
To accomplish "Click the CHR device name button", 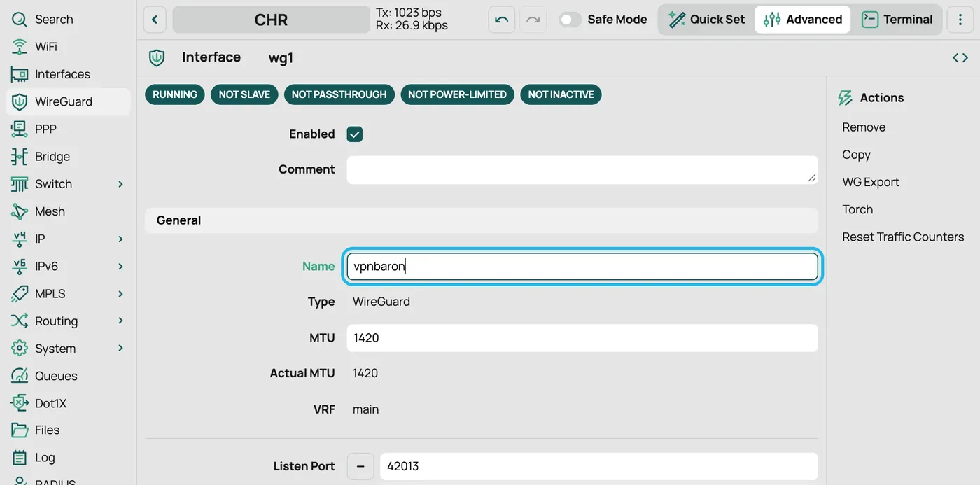I will point(271,20).
